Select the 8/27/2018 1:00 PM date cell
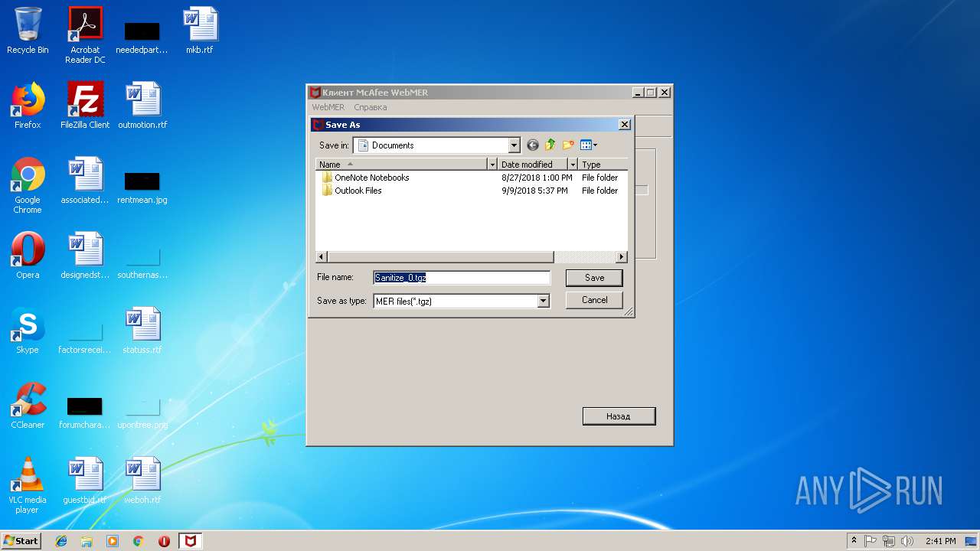The height and width of the screenshot is (551, 980). click(x=537, y=178)
